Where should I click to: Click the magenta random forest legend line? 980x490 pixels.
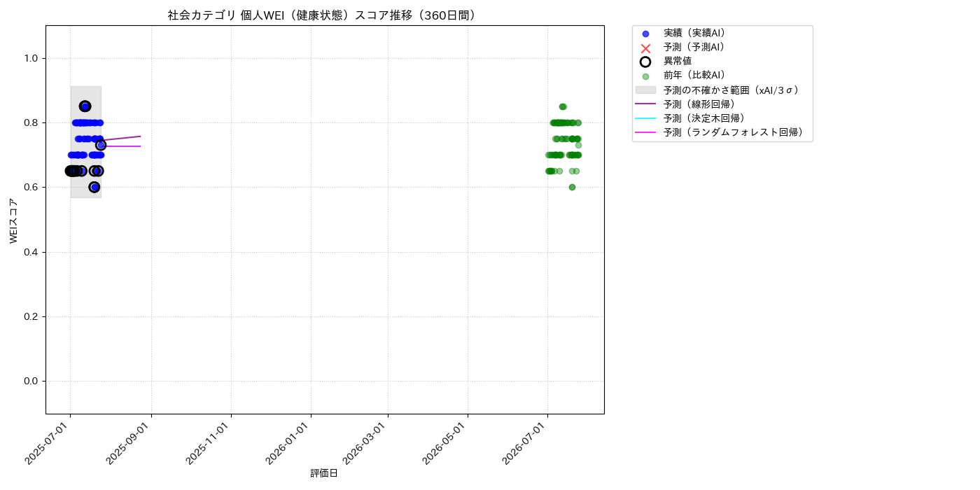click(x=645, y=132)
